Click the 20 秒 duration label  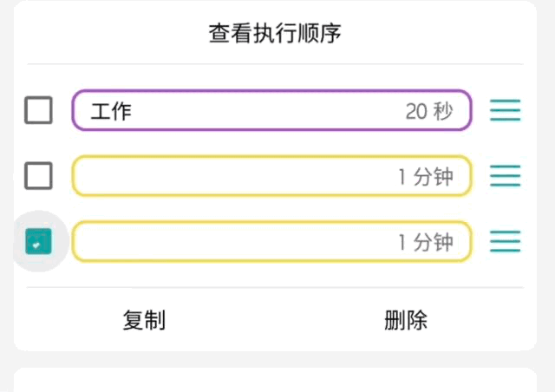428,111
